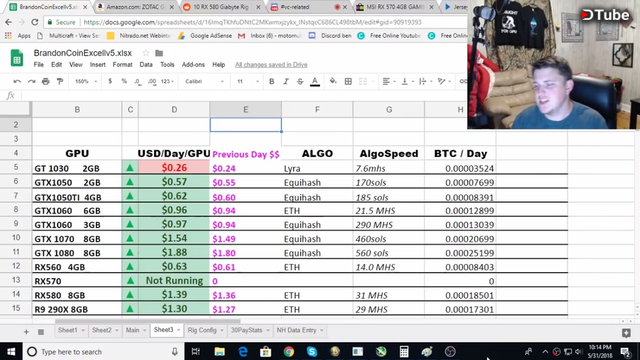
Task: Open the Calibri font dropdown
Action: (x=204, y=82)
